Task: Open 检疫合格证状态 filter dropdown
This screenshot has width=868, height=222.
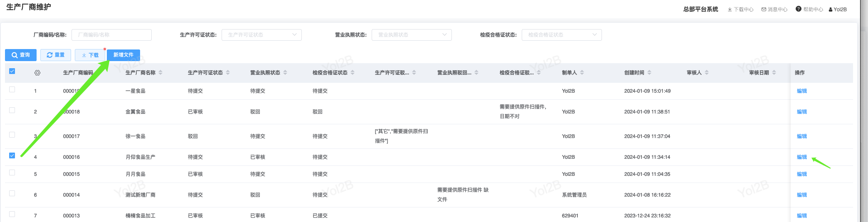Action: pyautogui.click(x=562, y=35)
